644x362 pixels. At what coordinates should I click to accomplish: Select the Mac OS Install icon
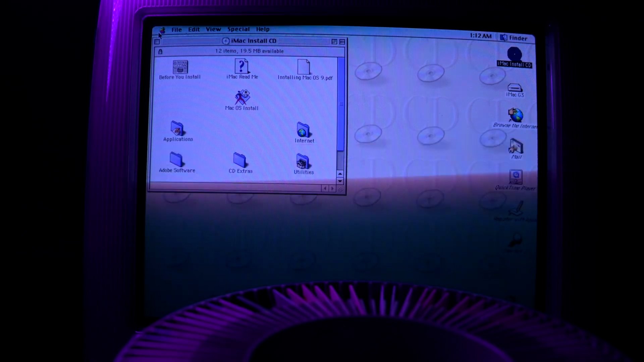point(242,100)
